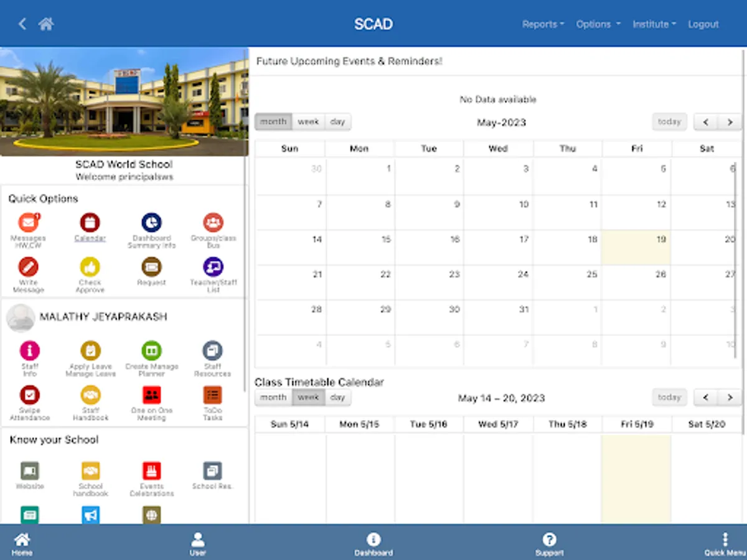Open Apply Leave Manage Leave icon
The image size is (747, 560).
click(x=90, y=350)
